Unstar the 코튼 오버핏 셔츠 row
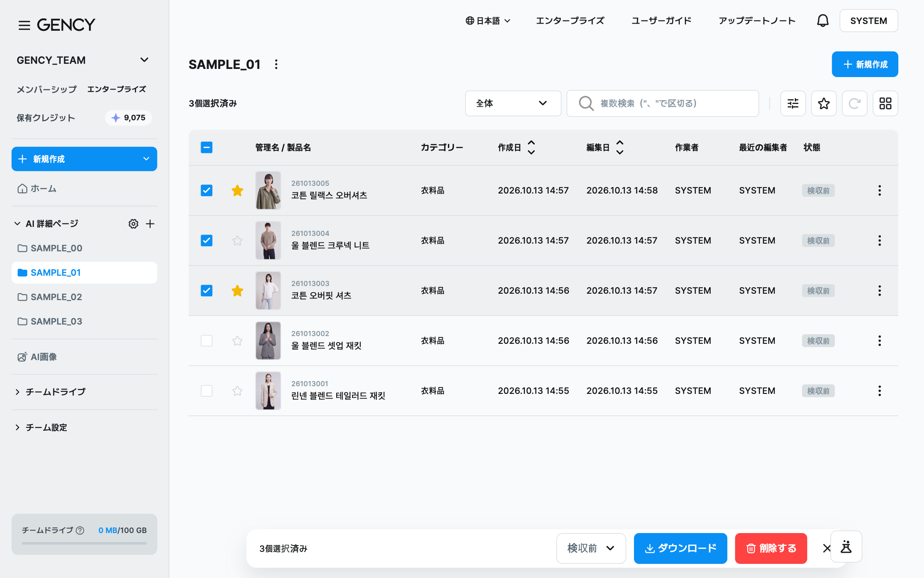The width and height of the screenshot is (924, 578). pos(237,291)
